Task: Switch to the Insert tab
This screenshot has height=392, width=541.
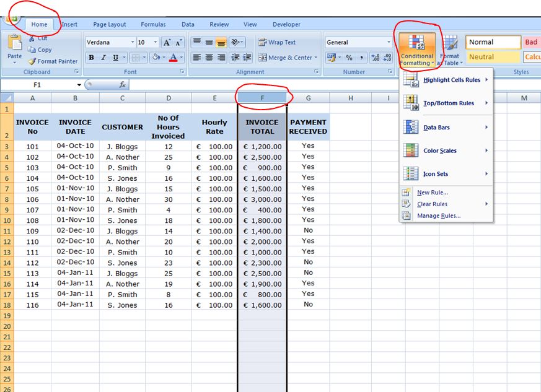Action: click(69, 25)
